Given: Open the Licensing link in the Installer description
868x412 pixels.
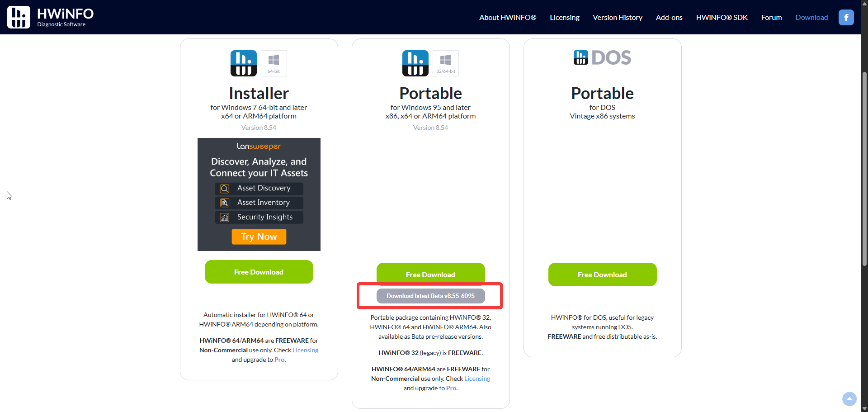Looking at the screenshot, I should [305, 350].
